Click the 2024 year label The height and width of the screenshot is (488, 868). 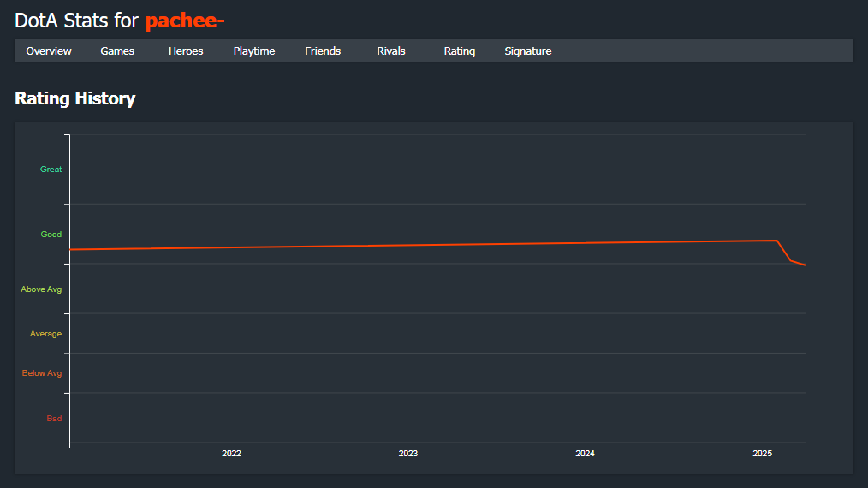click(x=586, y=453)
